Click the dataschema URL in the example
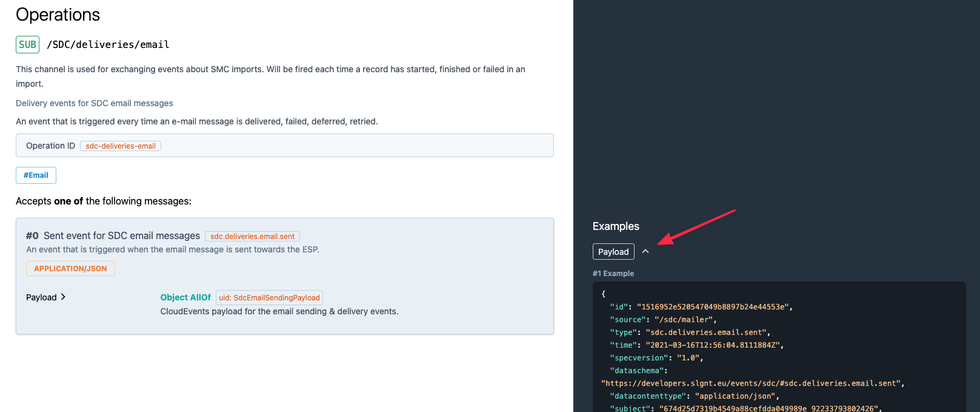 point(750,383)
